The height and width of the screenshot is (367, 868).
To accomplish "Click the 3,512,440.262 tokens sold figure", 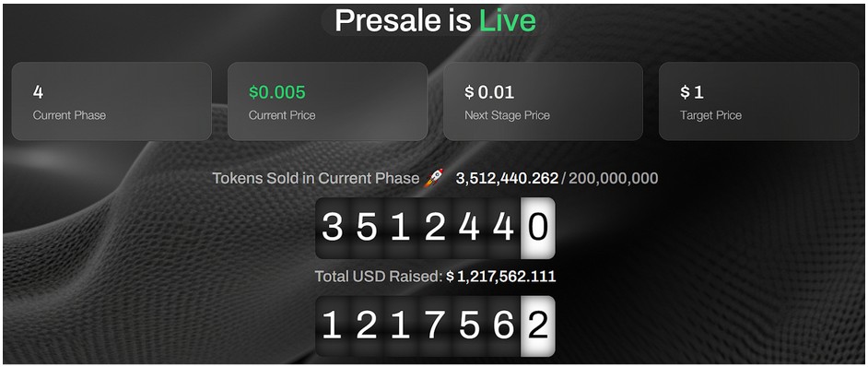I will 507,179.
